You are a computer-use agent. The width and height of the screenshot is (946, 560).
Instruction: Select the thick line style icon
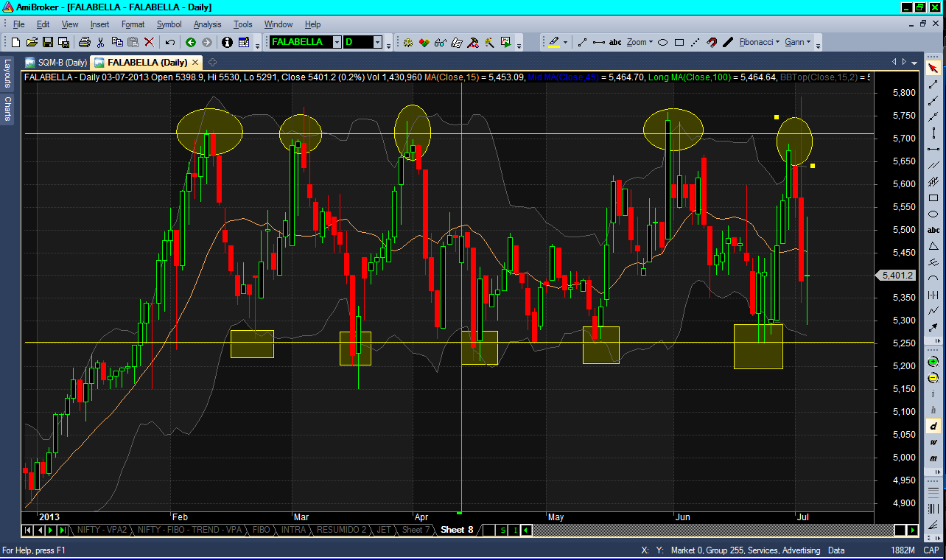[x=728, y=42]
